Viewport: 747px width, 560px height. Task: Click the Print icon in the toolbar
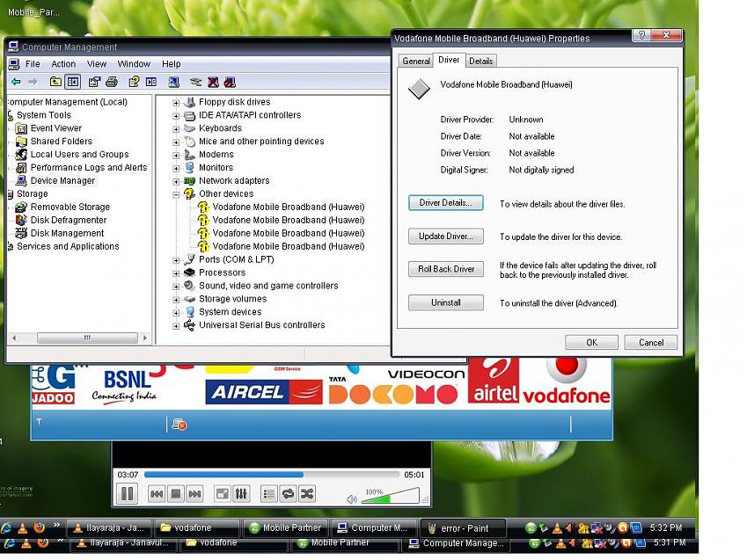click(112, 82)
